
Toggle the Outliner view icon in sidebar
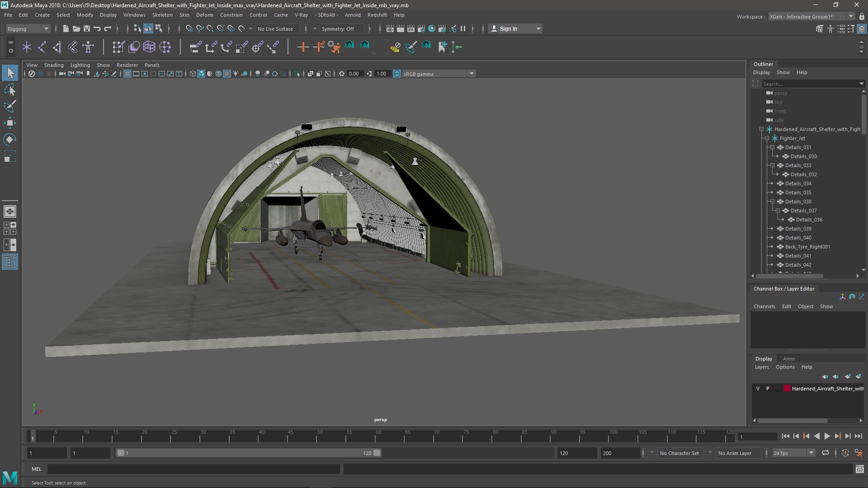[x=10, y=262]
